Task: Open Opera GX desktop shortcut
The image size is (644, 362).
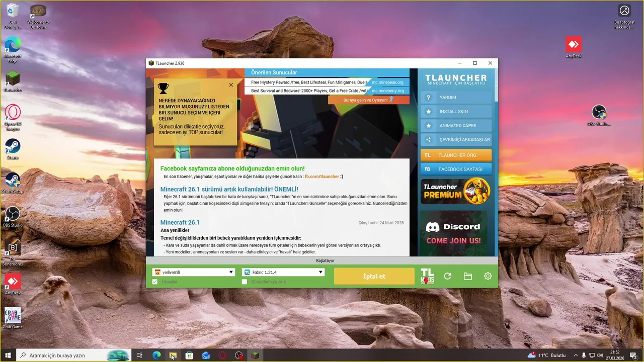Action: point(13,118)
